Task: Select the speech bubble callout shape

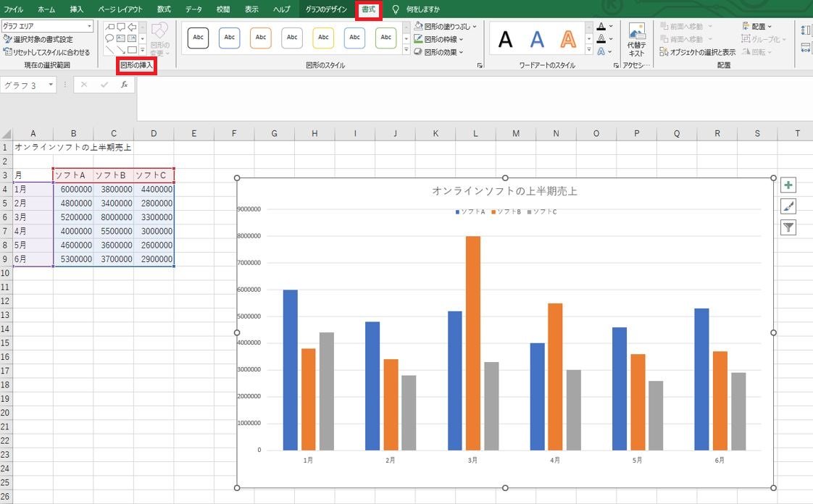Action: pyautogui.click(x=121, y=27)
